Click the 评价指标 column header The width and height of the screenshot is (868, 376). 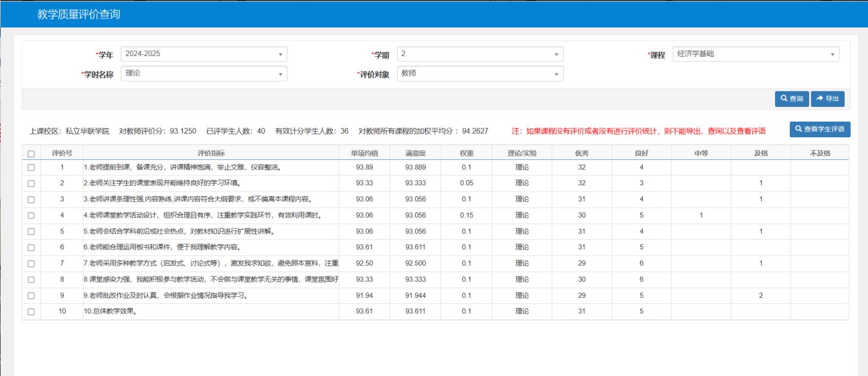pos(211,153)
